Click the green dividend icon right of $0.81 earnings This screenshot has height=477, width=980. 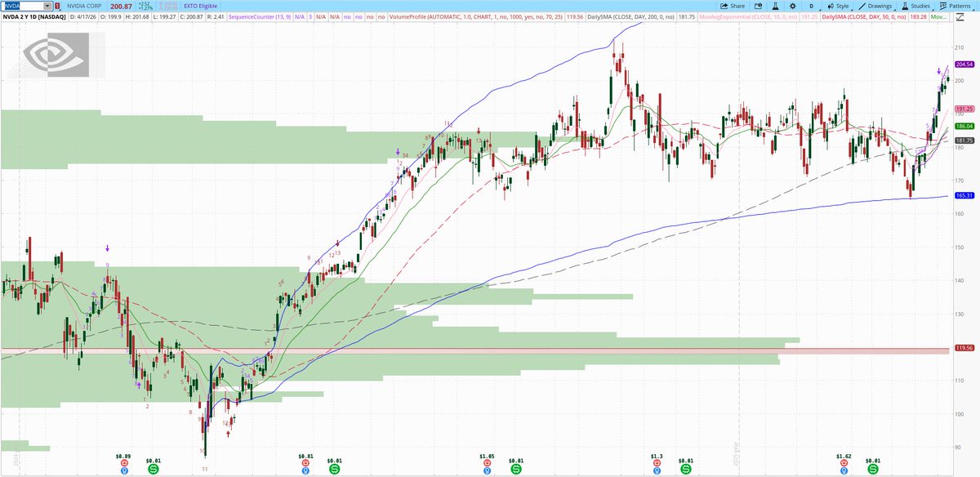click(335, 469)
